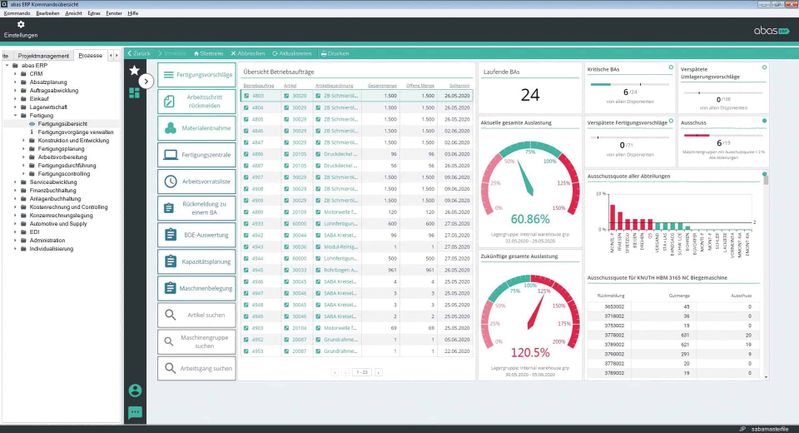Screen dimensions: 799x433
Task: Expand the Einkauf tree node
Action: (x=15, y=99)
